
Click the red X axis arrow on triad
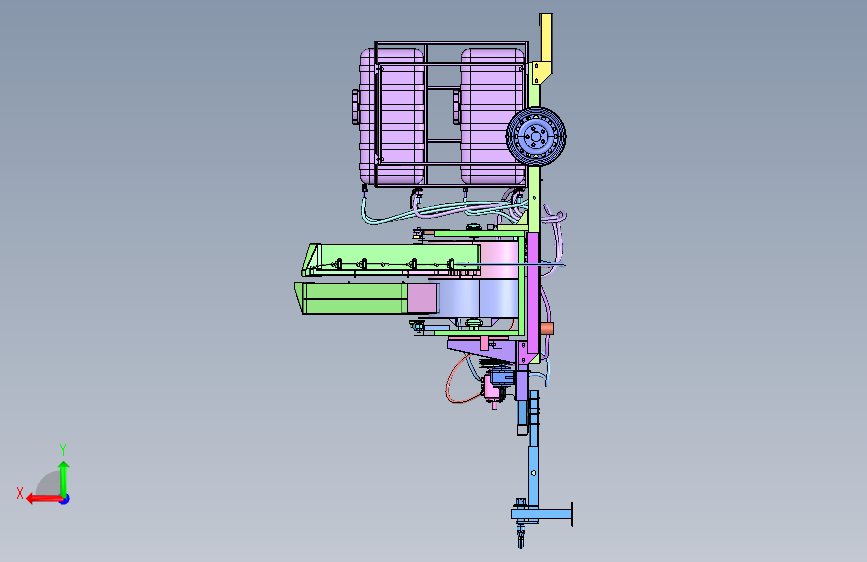coord(43,499)
